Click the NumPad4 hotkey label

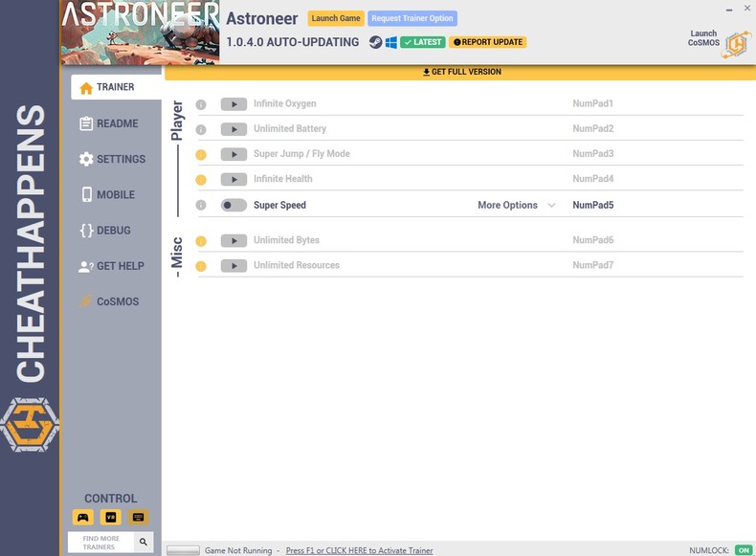click(593, 179)
